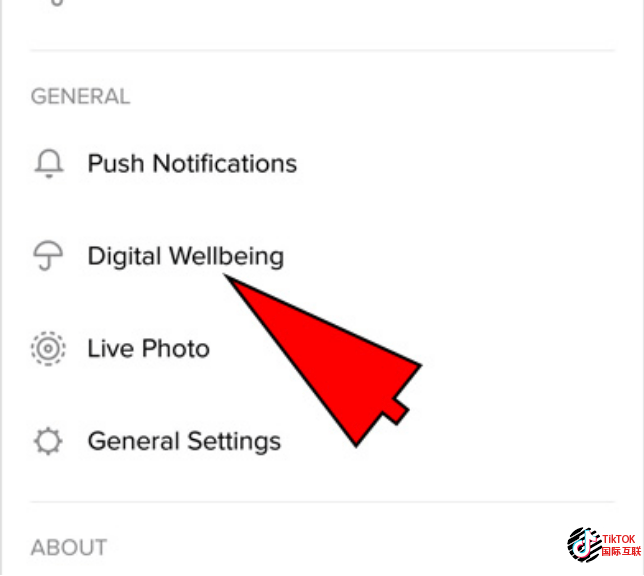Image resolution: width=644 pixels, height=576 pixels.
Task: Click the red arrow annotation
Action: pyautogui.click(x=323, y=361)
